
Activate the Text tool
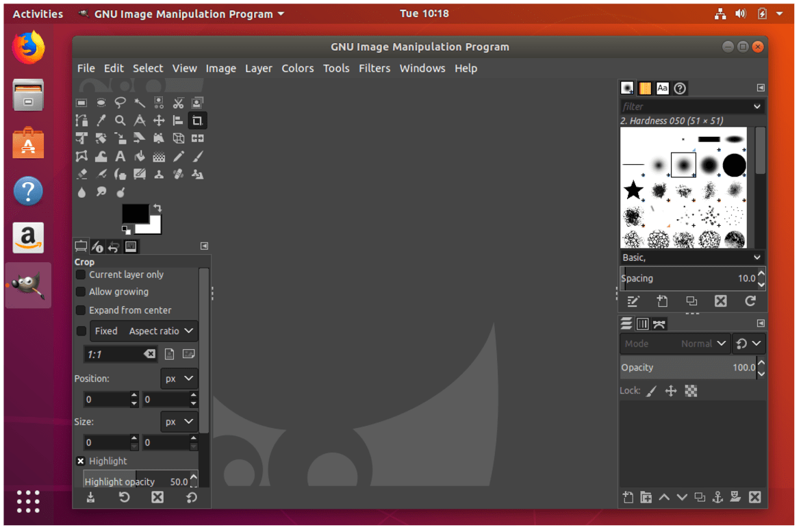[x=120, y=155]
